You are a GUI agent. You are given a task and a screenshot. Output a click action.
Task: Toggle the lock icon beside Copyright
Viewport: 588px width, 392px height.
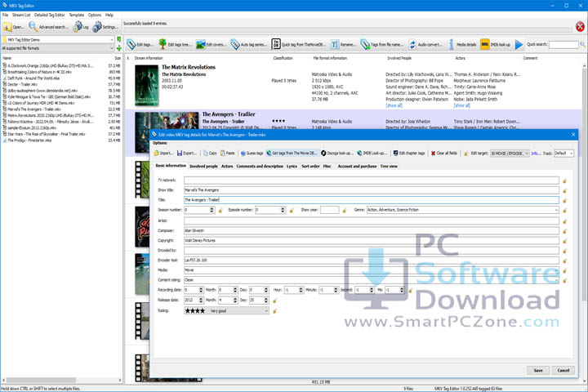click(x=565, y=241)
